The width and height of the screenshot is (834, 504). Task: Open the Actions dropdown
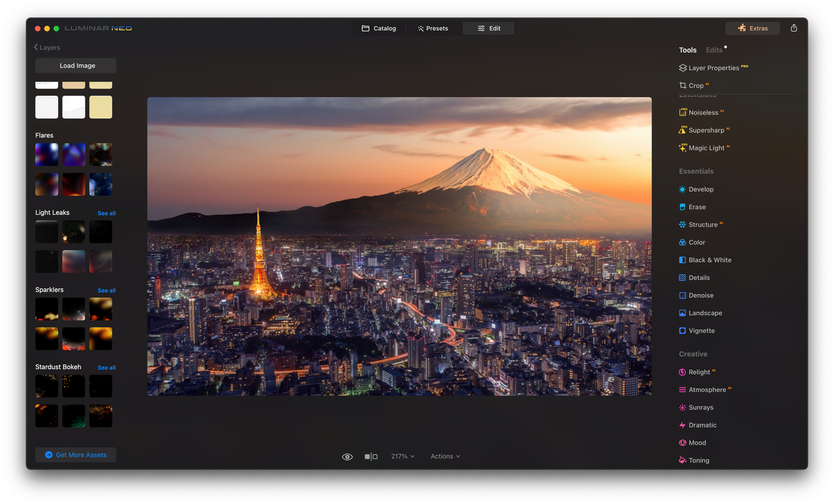point(444,456)
